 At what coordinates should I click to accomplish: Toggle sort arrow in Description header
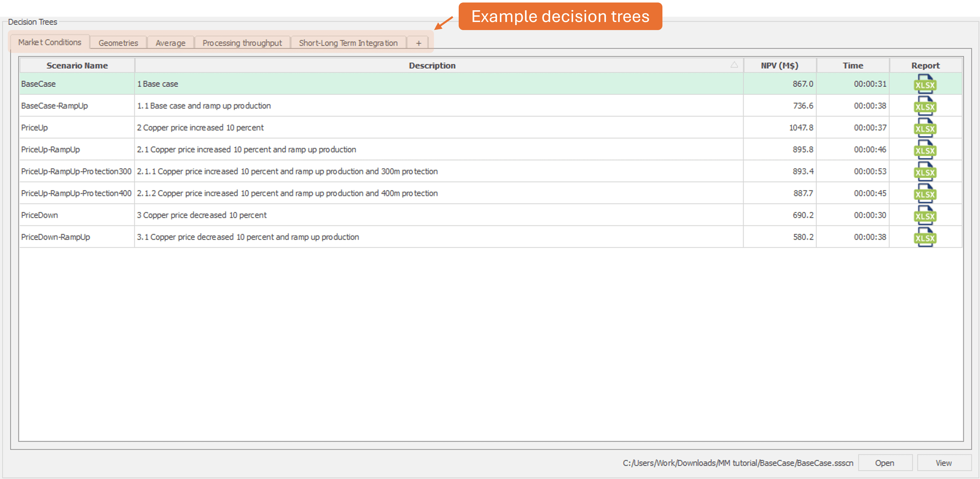(734, 65)
